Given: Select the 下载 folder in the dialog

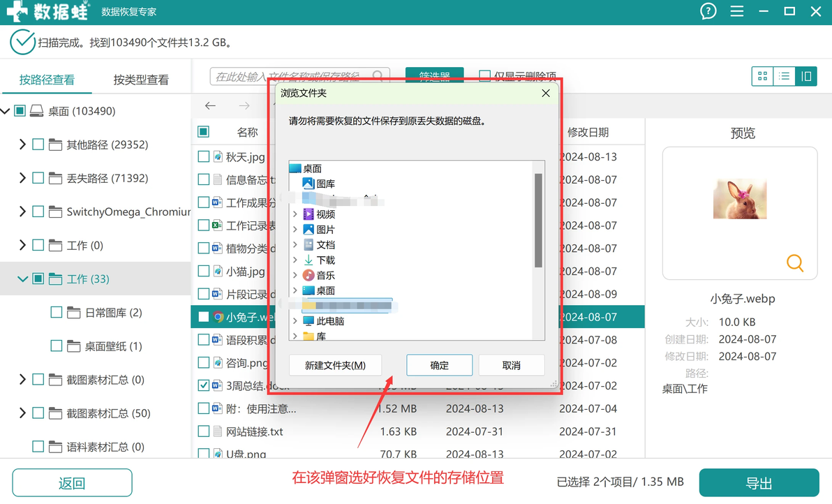Looking at the screenshot, I should click(325, 260).
